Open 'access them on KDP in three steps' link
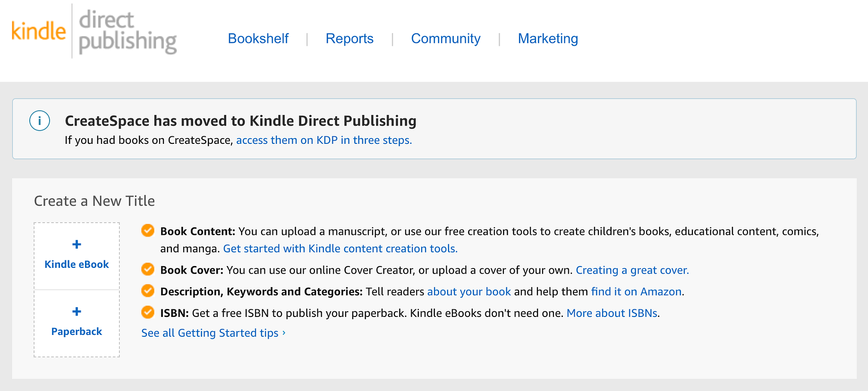This screenshot has height=391, width=868. [324, 140]
